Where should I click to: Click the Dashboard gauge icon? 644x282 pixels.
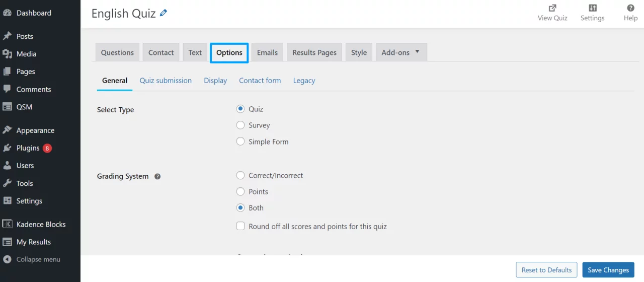(8, 13)
